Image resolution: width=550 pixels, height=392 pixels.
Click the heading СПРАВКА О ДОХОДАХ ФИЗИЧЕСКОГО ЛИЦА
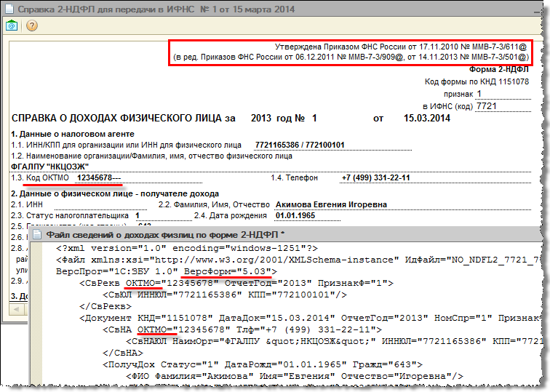pos(116,118)
